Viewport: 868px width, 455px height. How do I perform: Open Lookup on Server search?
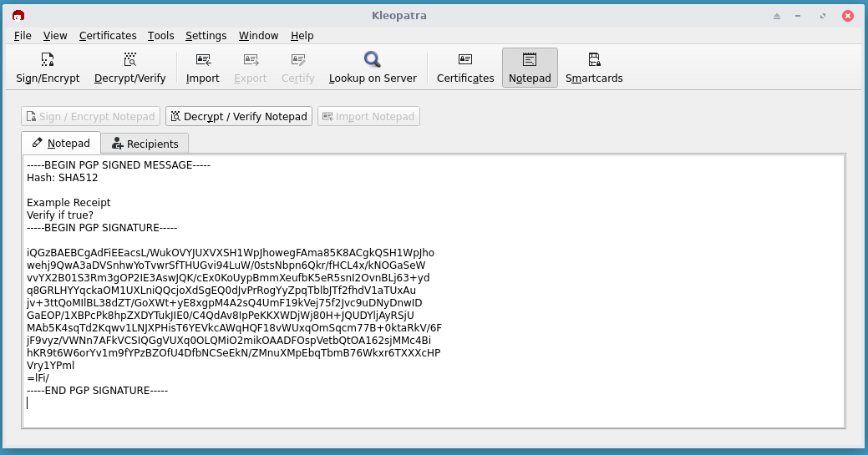(373, 68)
